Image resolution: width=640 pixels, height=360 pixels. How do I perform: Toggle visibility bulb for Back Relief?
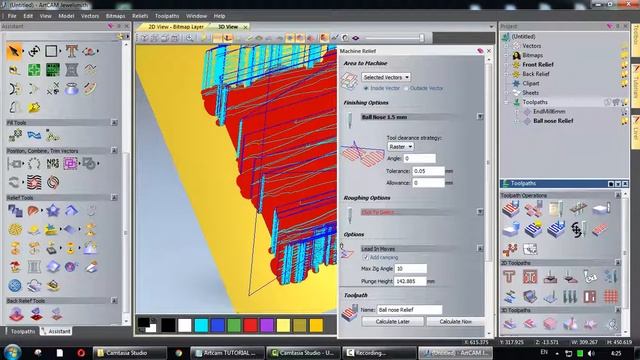click(624, 74)
